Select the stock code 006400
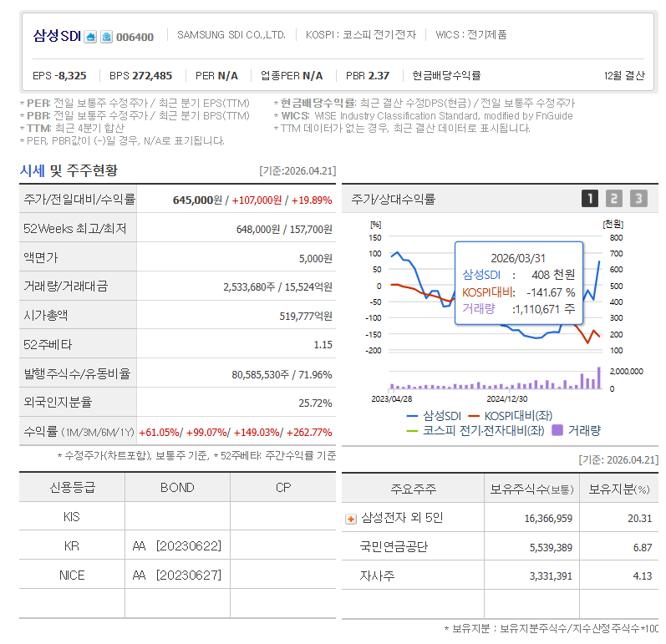 (x=135, y=38)
